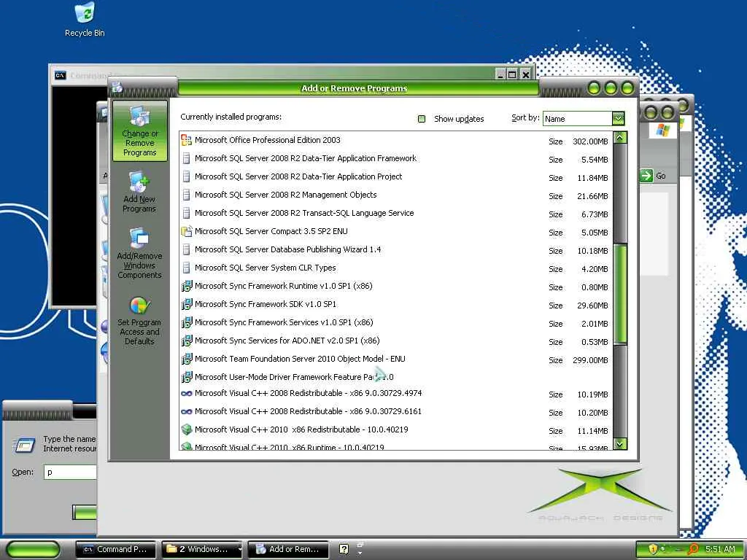Click icon of SQL Server 2008 R2 Management Objects
Viewport: 747px width, 560px height.
tap(187, 195)
